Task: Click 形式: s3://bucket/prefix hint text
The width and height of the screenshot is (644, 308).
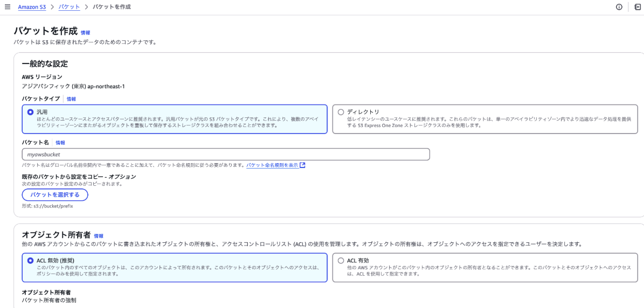Action: coord(47,206)
